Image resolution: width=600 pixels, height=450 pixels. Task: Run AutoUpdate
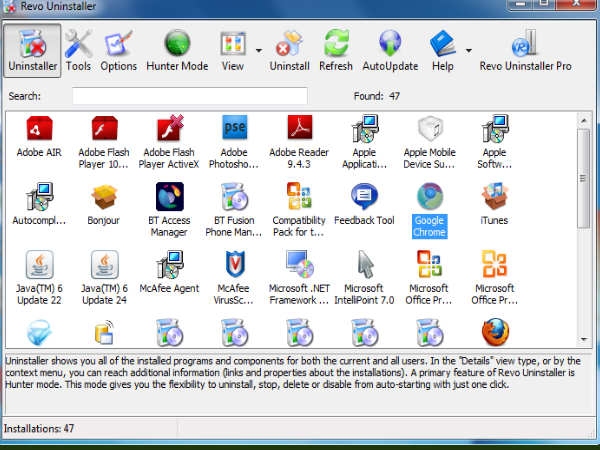(x=390, y=51)
